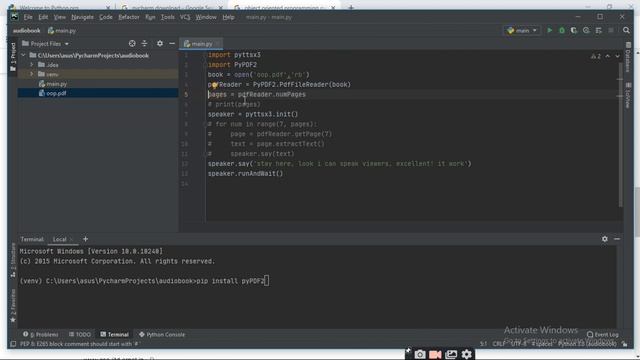The image size is (640, 360).
Task: Expand the .idea folder arrow
Action: tap(31, 64)
